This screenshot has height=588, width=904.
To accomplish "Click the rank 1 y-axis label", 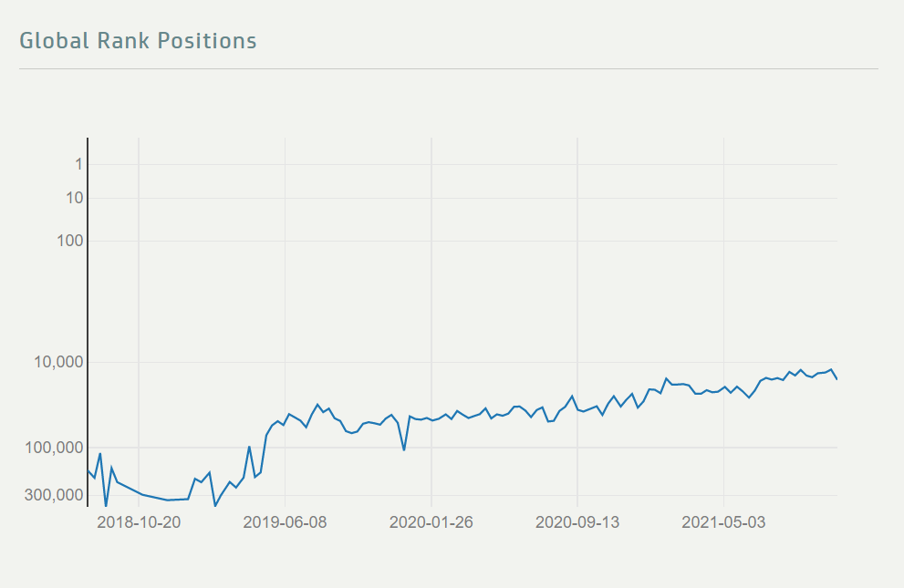I will 78,164.
